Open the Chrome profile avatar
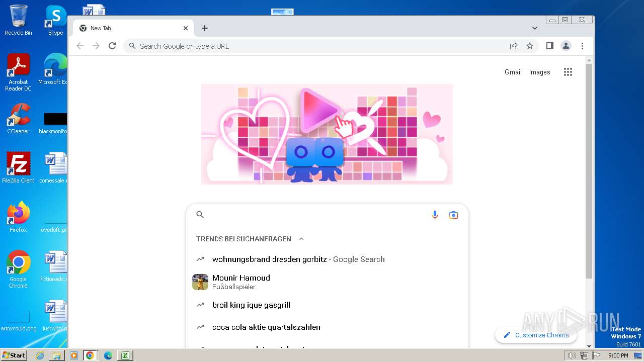This screenshot has width=644, height=362. tap(566, 46)
